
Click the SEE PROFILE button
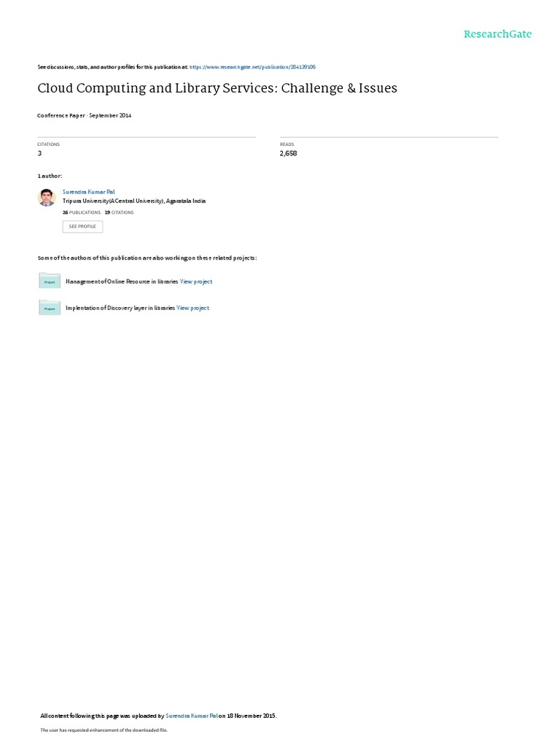(x=82, y=226)
